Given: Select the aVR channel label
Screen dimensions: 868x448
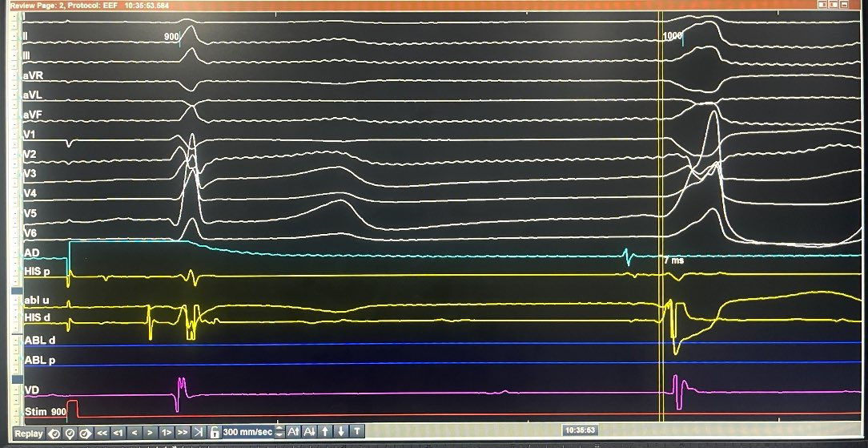Looking at the screenshot, I should pos(33,75).
